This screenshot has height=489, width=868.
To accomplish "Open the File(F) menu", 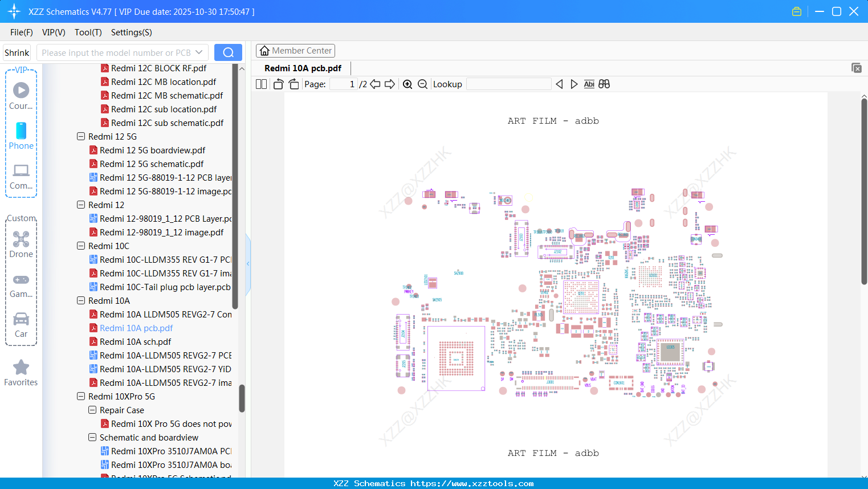I will point(22,32).
